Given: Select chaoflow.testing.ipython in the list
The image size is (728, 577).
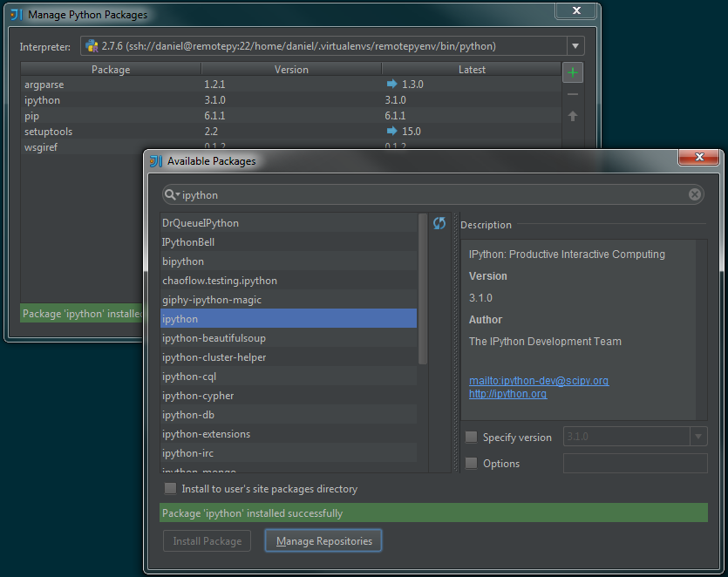Looking at the screenshot, I should tap(289, 281).
